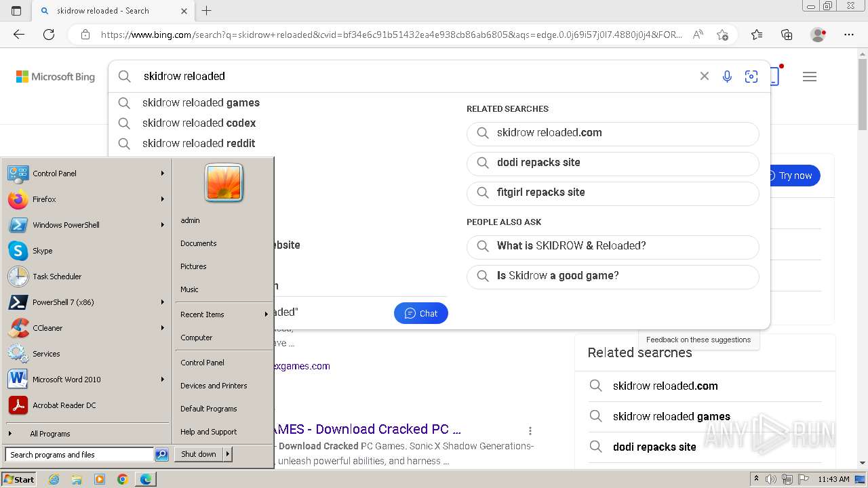Show All Programs list

(87, 434)
